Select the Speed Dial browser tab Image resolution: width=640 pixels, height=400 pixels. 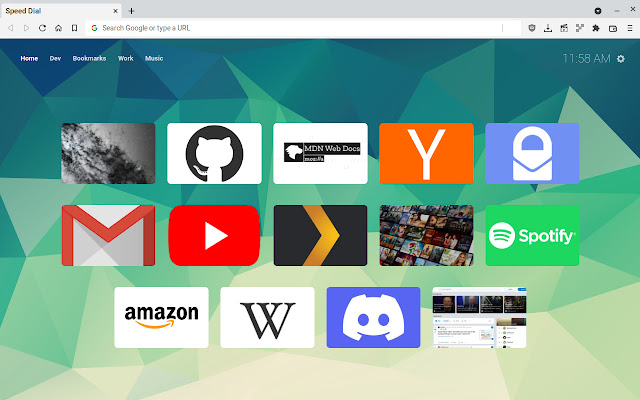click(61, 11)
